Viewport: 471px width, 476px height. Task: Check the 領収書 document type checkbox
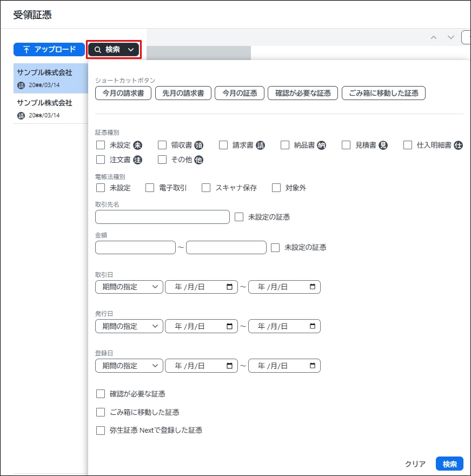tap(162, 145)
